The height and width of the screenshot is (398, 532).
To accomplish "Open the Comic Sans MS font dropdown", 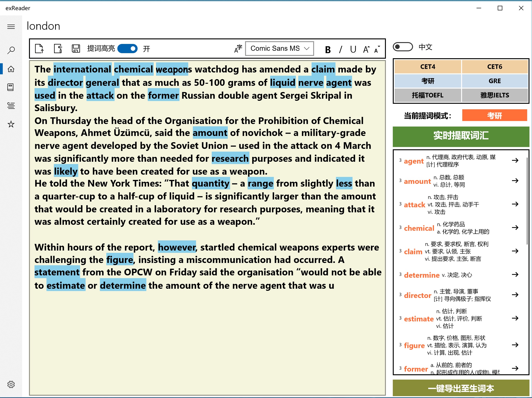I will coord(280,49).
